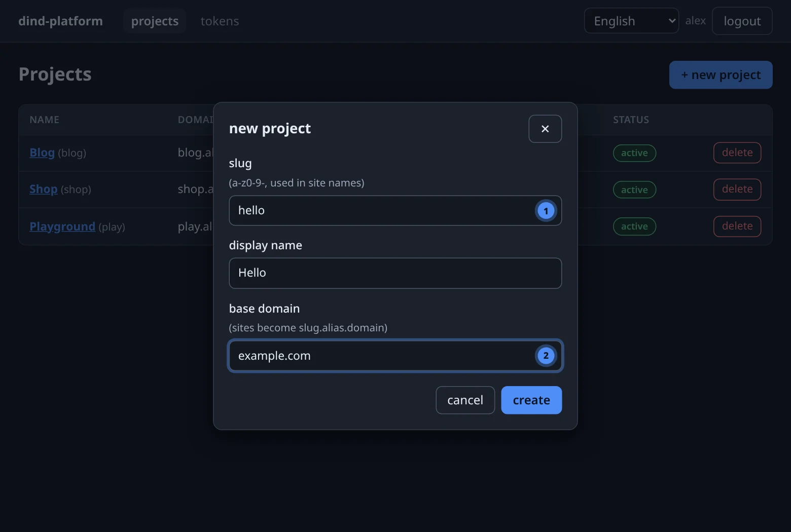Open the English language dropdown

pyautogui.click(x=631, y=21)
